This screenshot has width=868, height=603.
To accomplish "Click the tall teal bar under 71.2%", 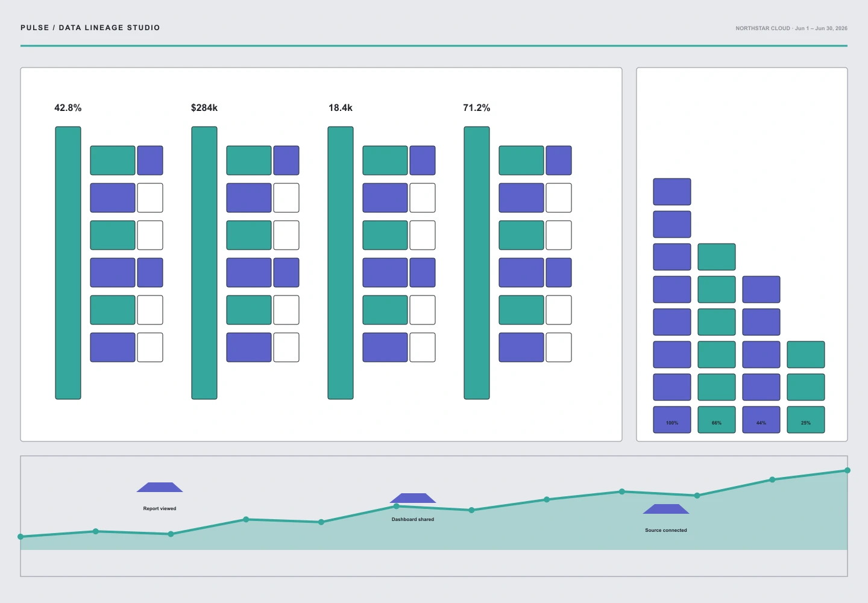I will pyautogui.click(x=477, y=263).
